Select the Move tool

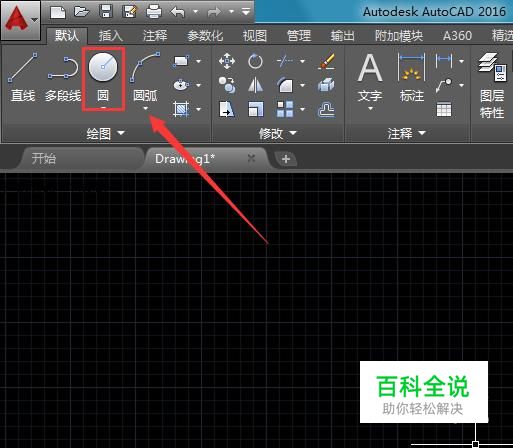[x=227, y=61]
